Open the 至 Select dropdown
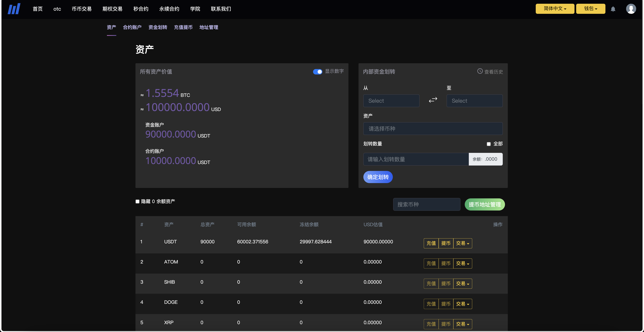Screen dimensions: 644x332 [474, 101]
